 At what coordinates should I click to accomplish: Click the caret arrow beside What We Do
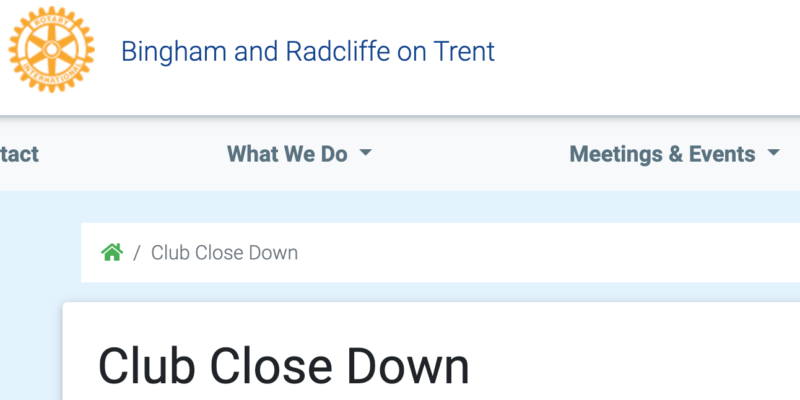click(365, 152)
